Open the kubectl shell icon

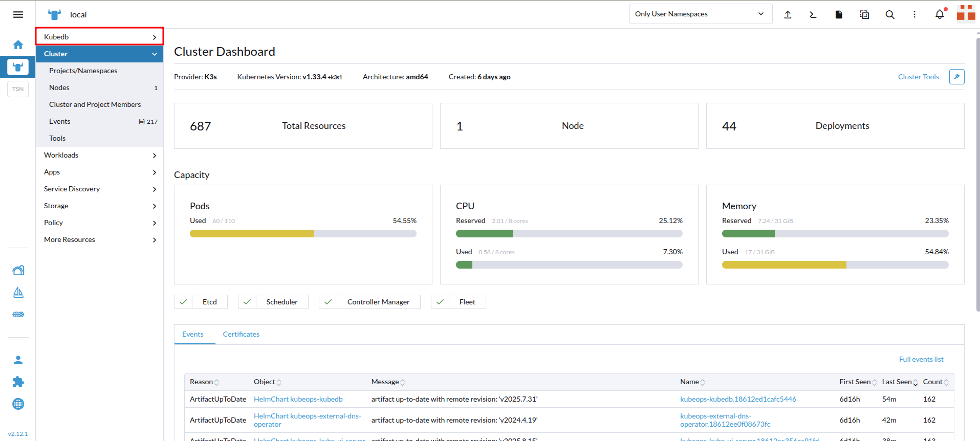coord(813,14)
